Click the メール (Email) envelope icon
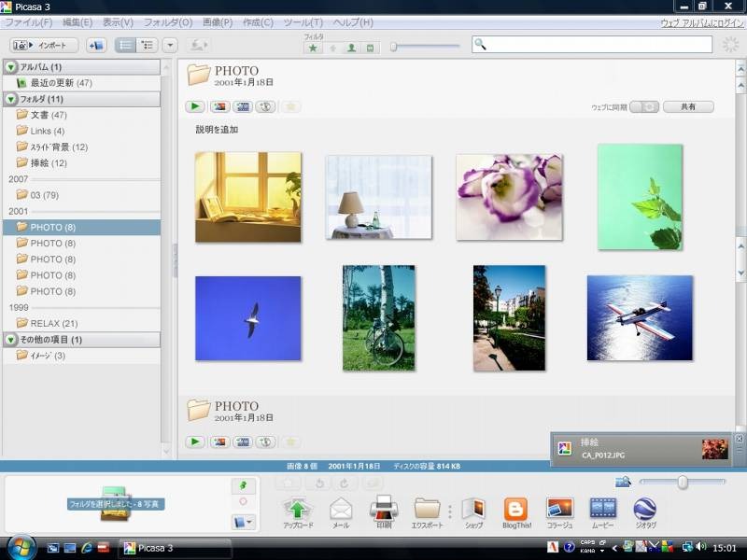 click(x=341, y=509)
